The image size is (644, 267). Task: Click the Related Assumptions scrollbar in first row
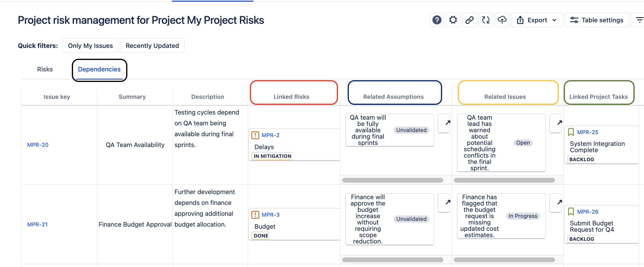393,180
